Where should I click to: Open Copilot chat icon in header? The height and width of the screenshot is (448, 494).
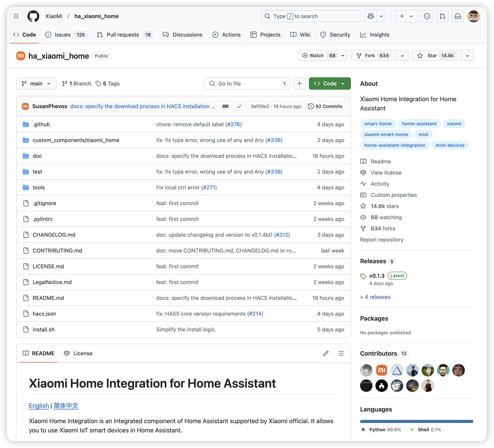pos(370,16)
